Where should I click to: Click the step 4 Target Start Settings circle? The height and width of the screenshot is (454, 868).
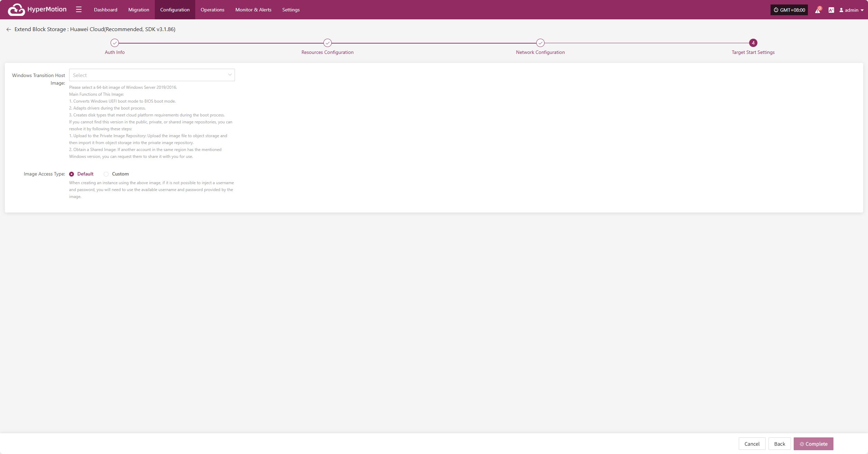[753, 43]
